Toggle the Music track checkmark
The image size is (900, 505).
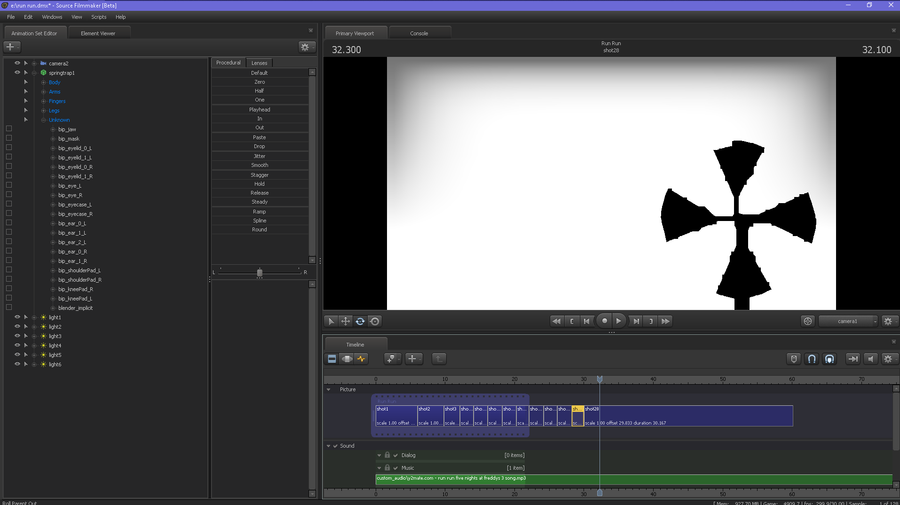395,468
